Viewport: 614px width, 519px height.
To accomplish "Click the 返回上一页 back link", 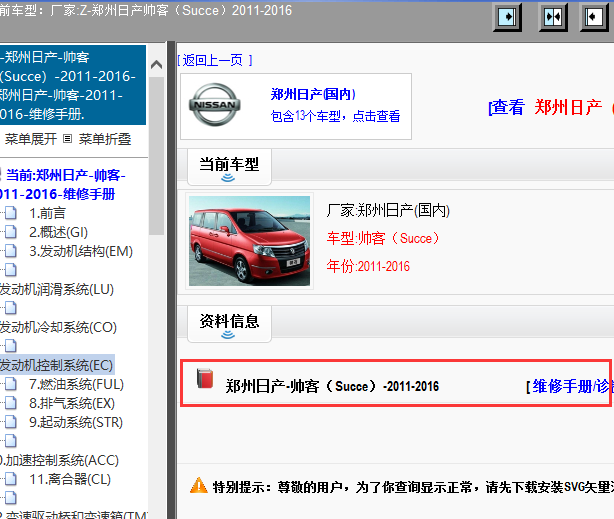I will pyautogui.click(x=215, y=60).
